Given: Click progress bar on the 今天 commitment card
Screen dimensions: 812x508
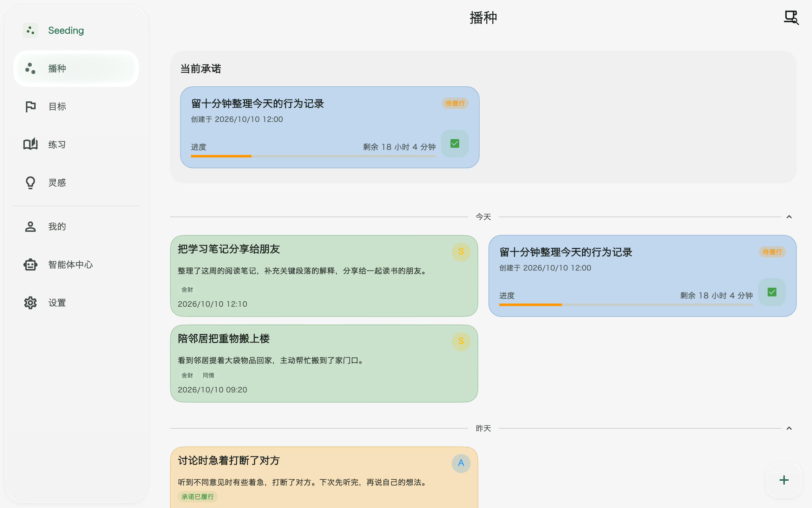Looking at the screenshot, I should coord(626,305).
